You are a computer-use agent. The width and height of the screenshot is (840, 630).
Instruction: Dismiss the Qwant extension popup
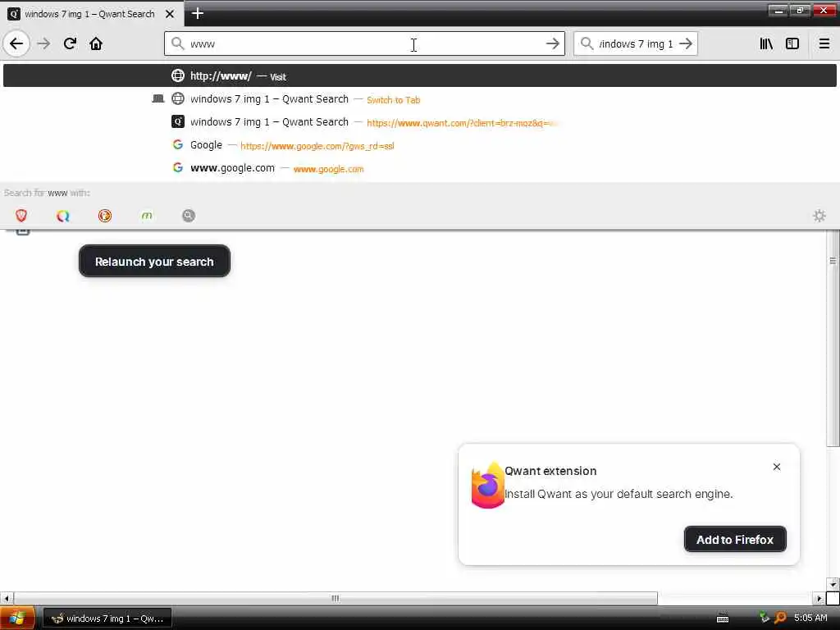tap(776, 467)
